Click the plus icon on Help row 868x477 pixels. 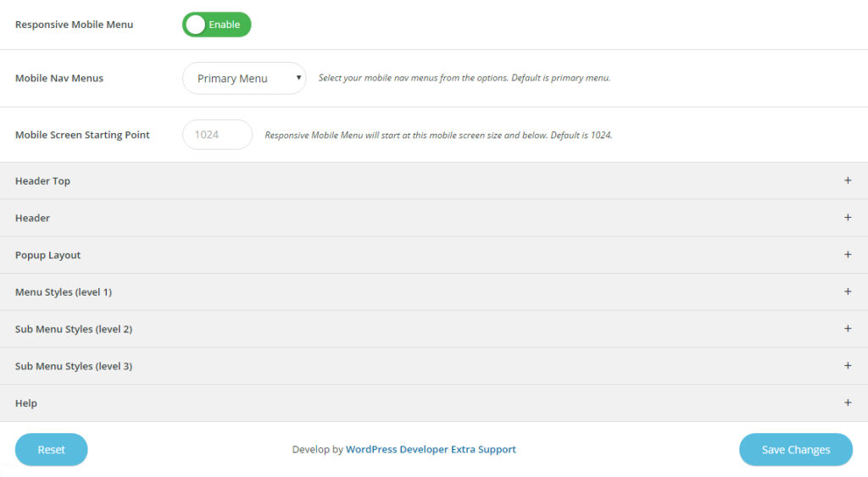tap(847, 403)
